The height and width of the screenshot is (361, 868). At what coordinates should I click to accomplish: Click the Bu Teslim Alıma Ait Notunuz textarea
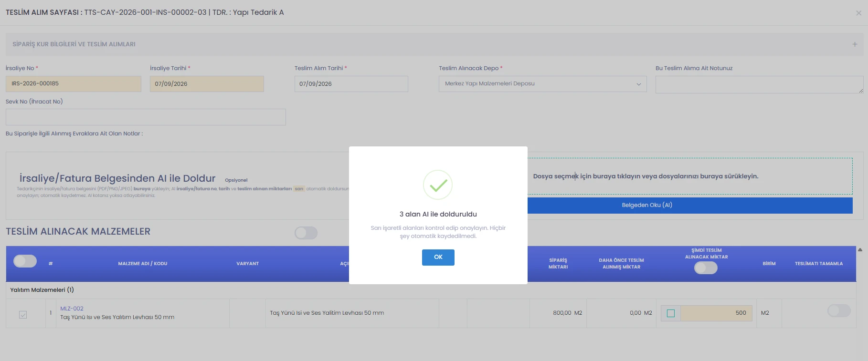759,84
